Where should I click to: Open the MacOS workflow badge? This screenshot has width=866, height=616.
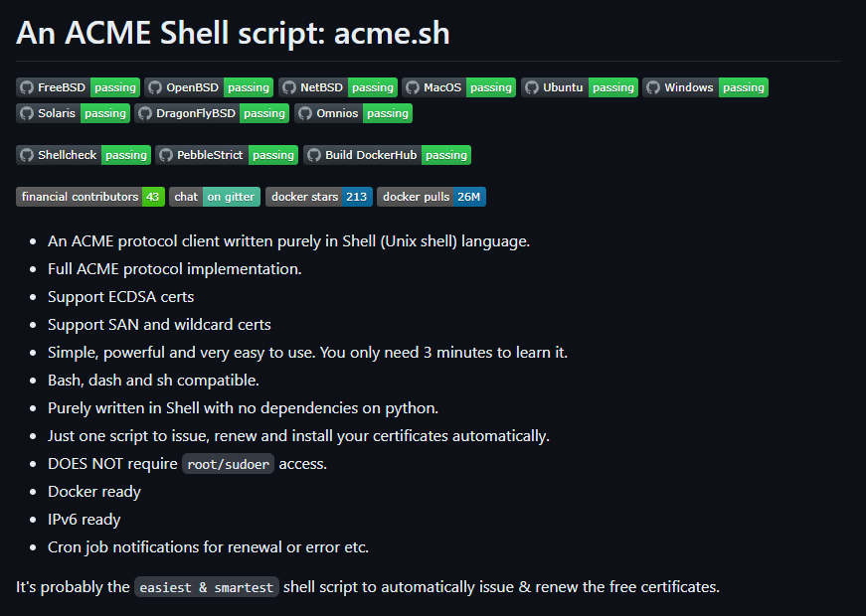(x=459, y=87)
